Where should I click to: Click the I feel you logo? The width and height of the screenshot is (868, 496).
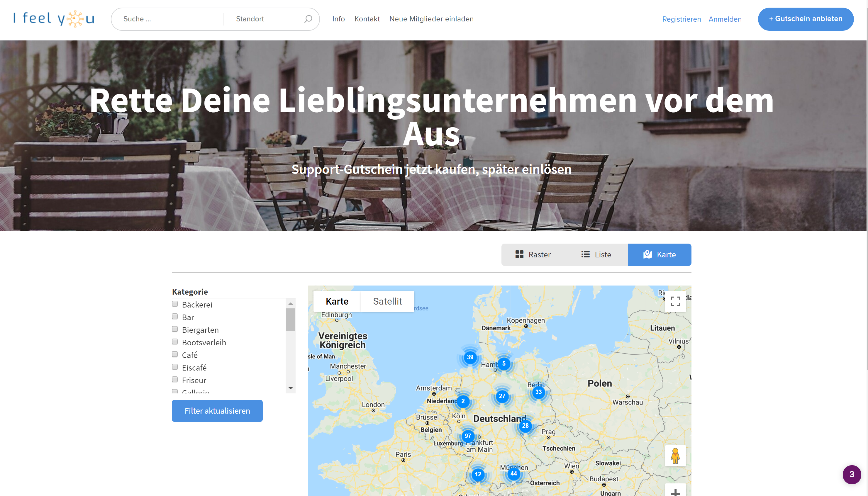(x=54, y=19)
